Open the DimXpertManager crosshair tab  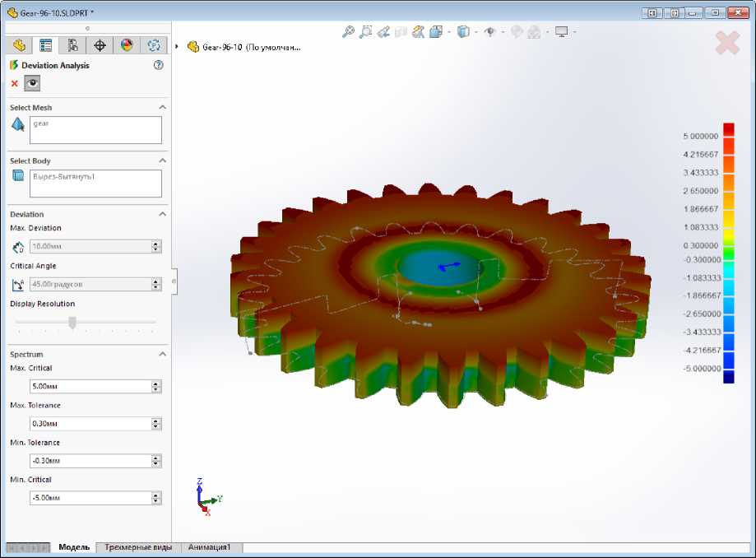tap(100, 45)
